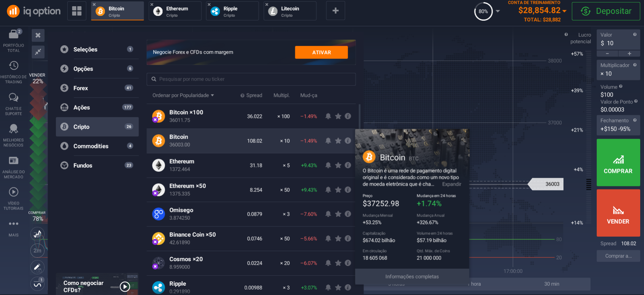Switch to Ethereum Cripto tab
This screenshot has width=644, height=295.
pyautogui.click(x=175, y=11)
